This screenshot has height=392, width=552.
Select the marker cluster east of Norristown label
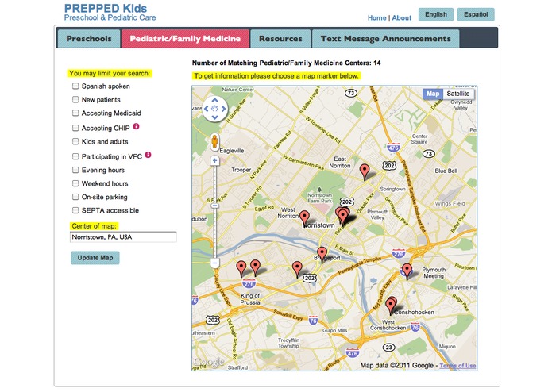[x=342, y=216]
